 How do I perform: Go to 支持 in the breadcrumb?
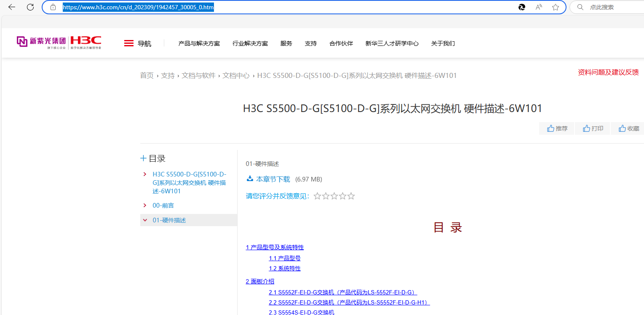pos(168,75)
